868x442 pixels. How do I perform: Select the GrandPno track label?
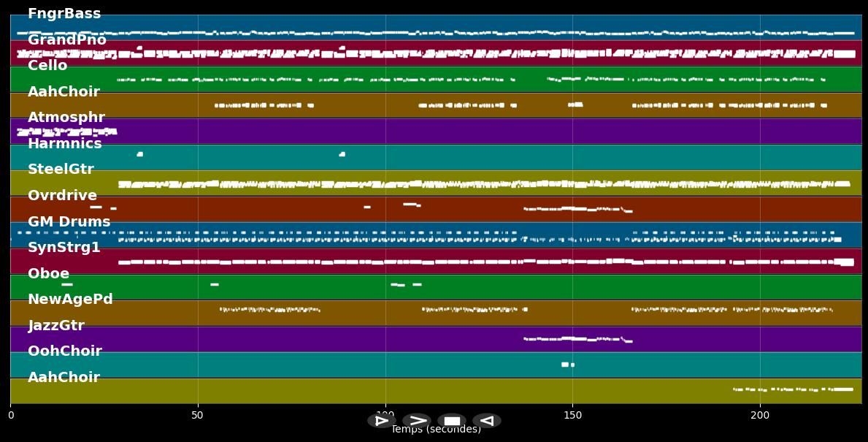(x=67, y=40)
